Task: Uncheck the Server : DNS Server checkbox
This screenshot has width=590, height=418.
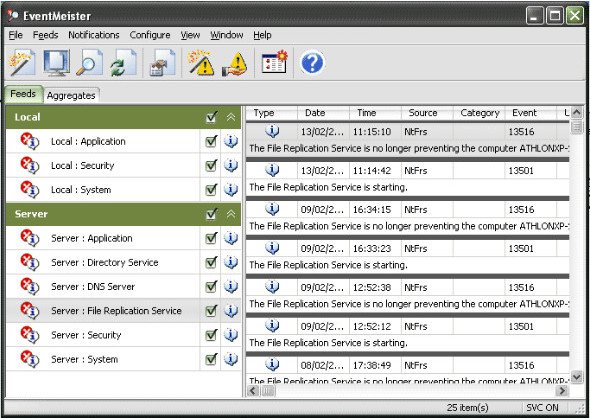Action: [x=211, y=286]
